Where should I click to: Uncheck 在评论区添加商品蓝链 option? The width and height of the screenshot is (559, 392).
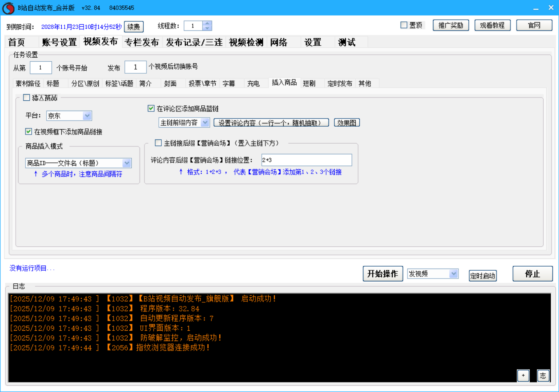pos(151,109)
